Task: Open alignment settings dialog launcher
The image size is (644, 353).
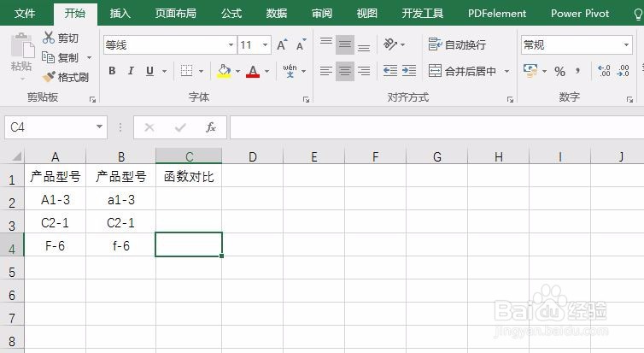Action: 510,99
